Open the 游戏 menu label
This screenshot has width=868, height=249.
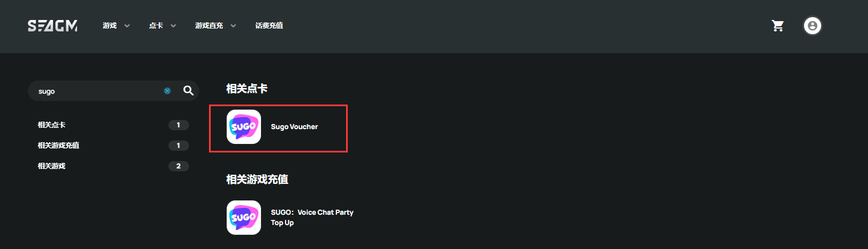110,26
